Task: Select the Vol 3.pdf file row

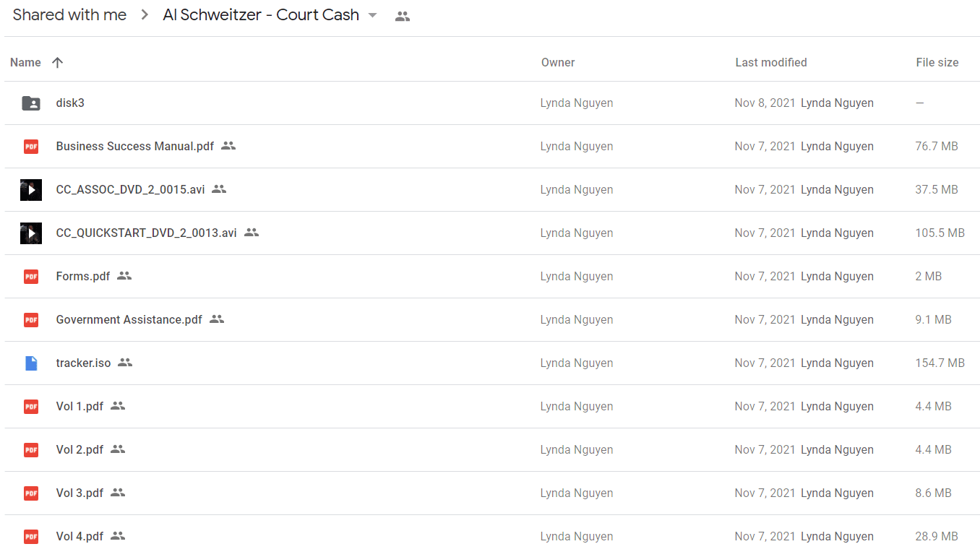Action: 492,493
